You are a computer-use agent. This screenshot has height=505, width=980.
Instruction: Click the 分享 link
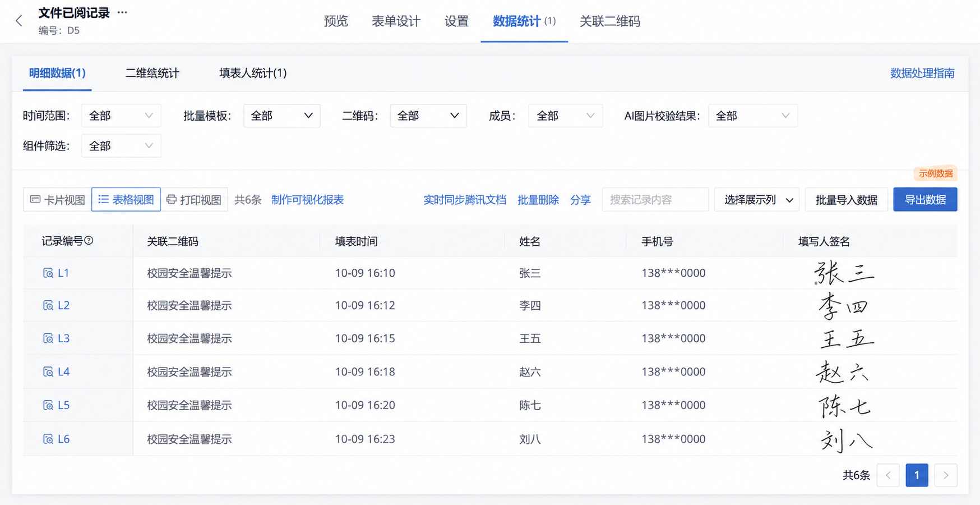[x=580, y=200]
